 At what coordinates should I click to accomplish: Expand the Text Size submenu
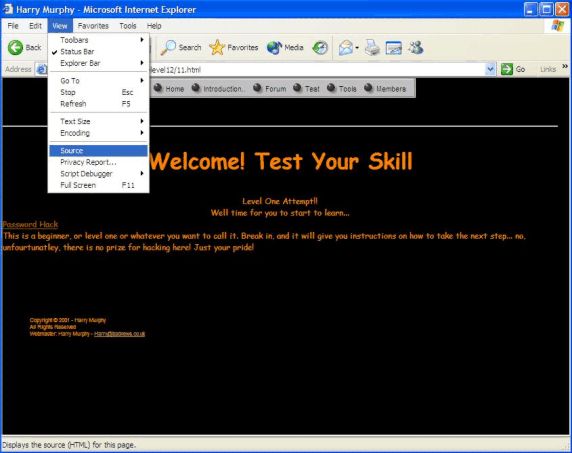tap(98, 121)
